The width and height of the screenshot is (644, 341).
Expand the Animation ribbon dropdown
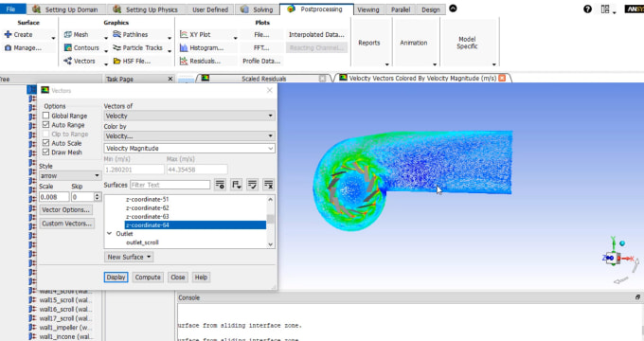[435, 64]
